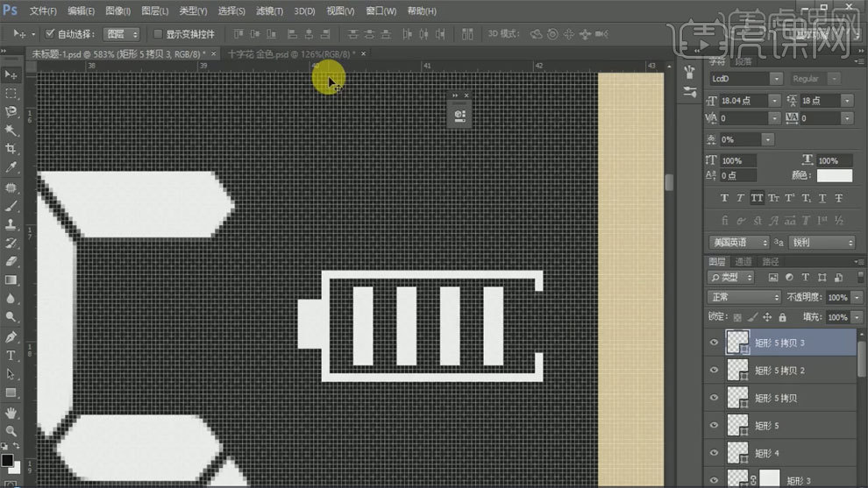Open the layer filter 类型 dropdown
The height and width of the screenshot is (488, 868).
730,277
